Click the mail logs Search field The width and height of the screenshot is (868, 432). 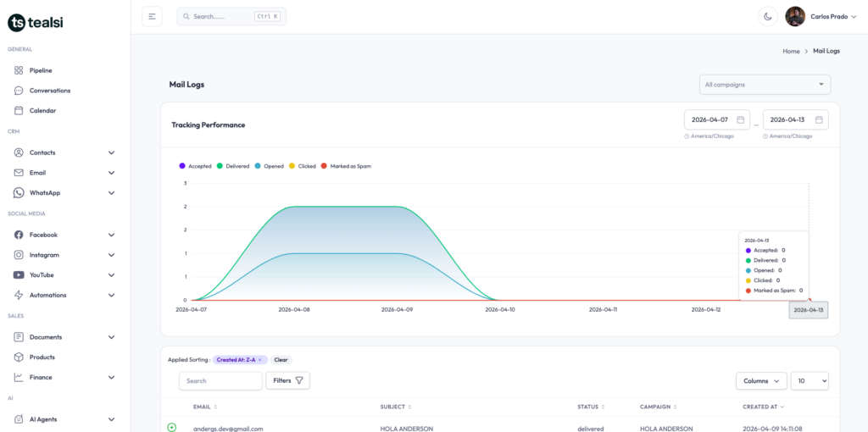220,381
